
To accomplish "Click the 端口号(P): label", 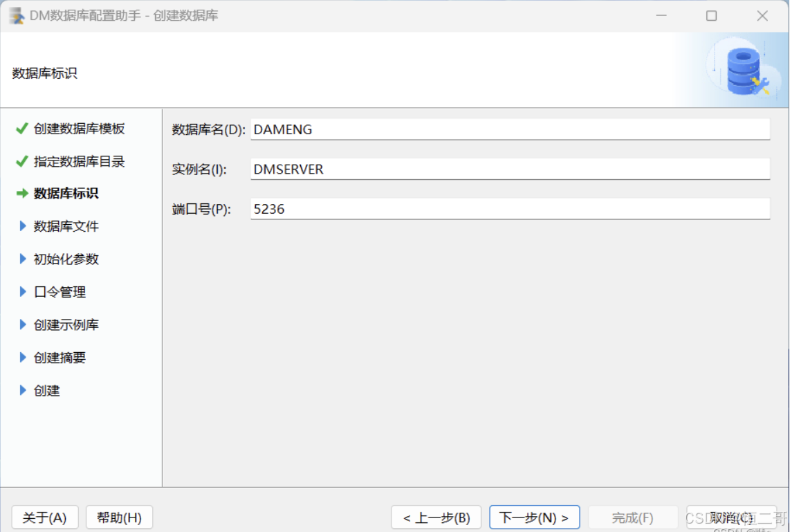I will [201, 210].
